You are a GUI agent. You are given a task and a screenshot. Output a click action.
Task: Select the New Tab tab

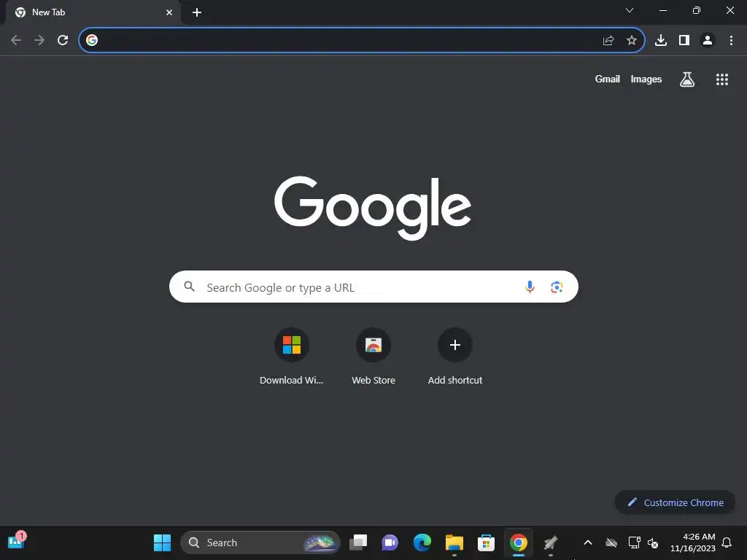pyautogui.click(x=93, y=12)
